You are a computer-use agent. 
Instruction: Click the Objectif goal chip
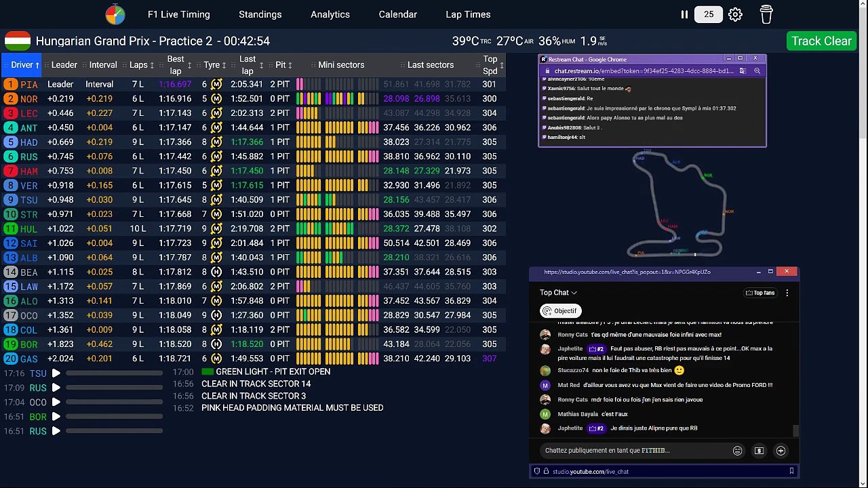coord(561,311)
